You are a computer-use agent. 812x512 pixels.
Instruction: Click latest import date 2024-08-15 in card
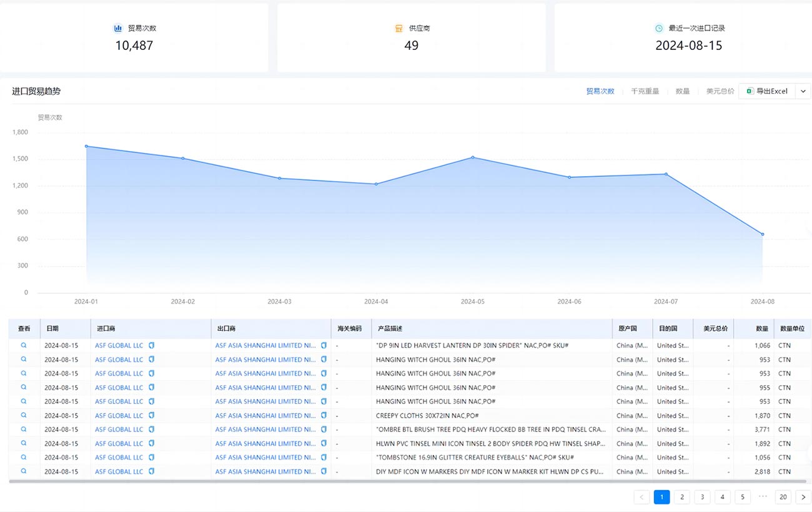(688, 46)
